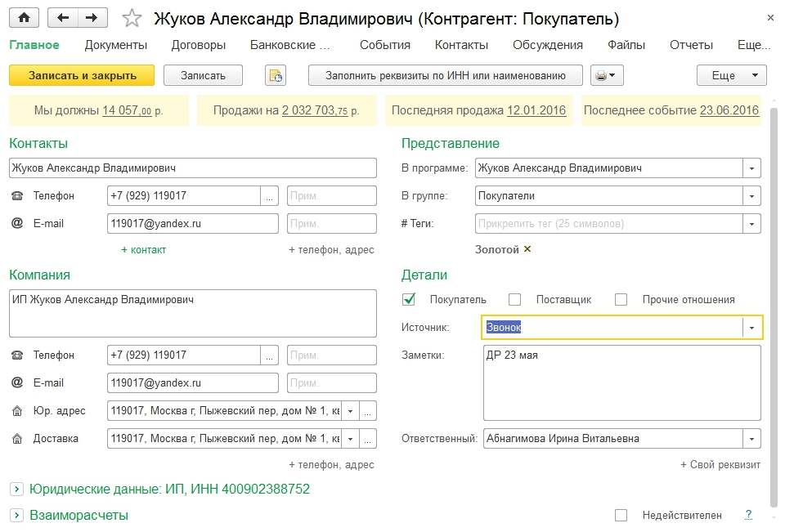Open the Контакты tab

coord(461,45)
